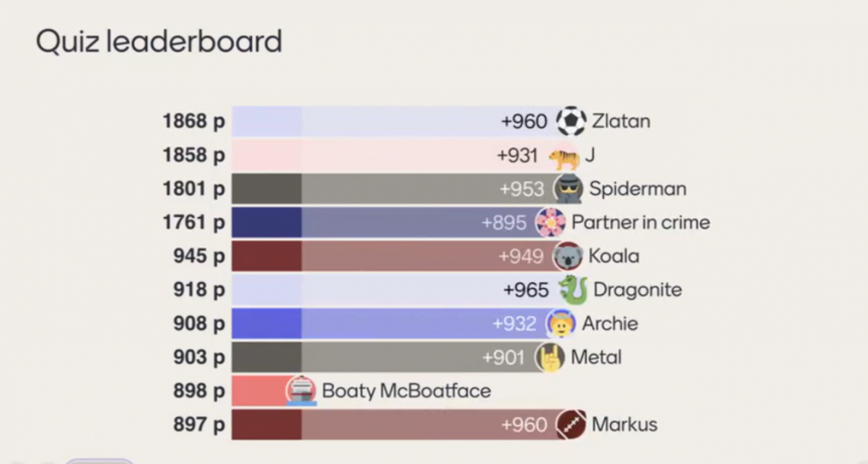Select Archie's astronaut avatar icon
Viewport: 868px width, 464px height.
point(561,324)
